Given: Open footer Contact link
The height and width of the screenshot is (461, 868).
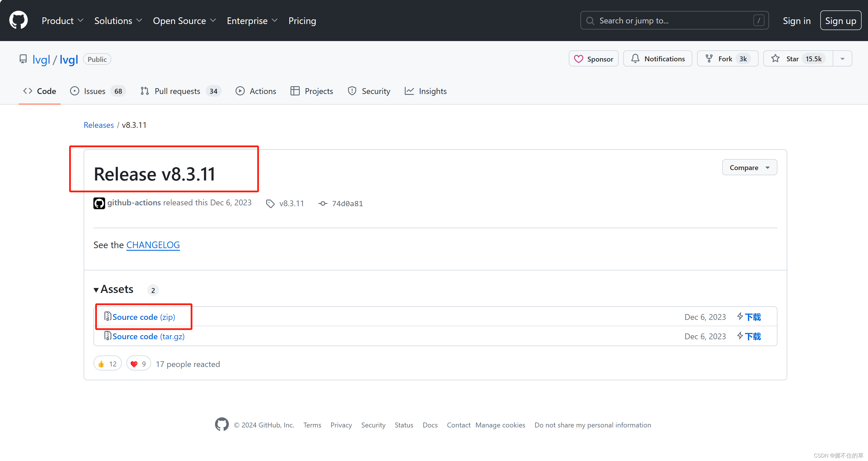Looking at the screenshot, I should coord(458,425).
